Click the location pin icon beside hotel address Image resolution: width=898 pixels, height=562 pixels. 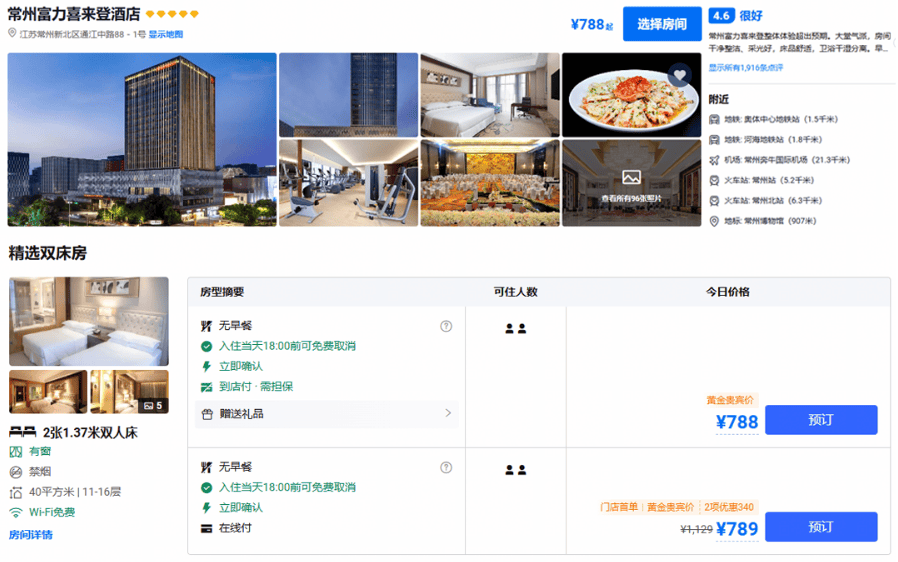coord(12,33)
